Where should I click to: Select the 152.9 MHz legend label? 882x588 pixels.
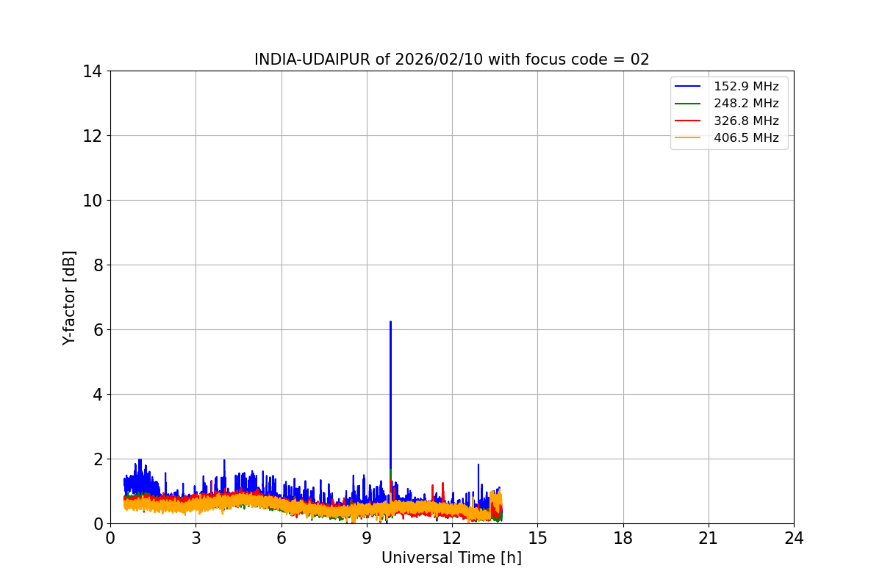(746, 87)
